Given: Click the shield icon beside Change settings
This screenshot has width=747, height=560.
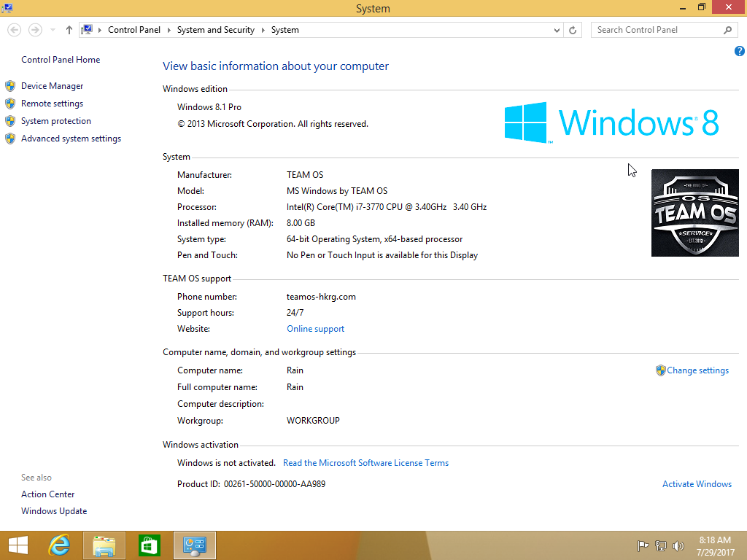Looking at the screenshot, I should pos(660,370).
